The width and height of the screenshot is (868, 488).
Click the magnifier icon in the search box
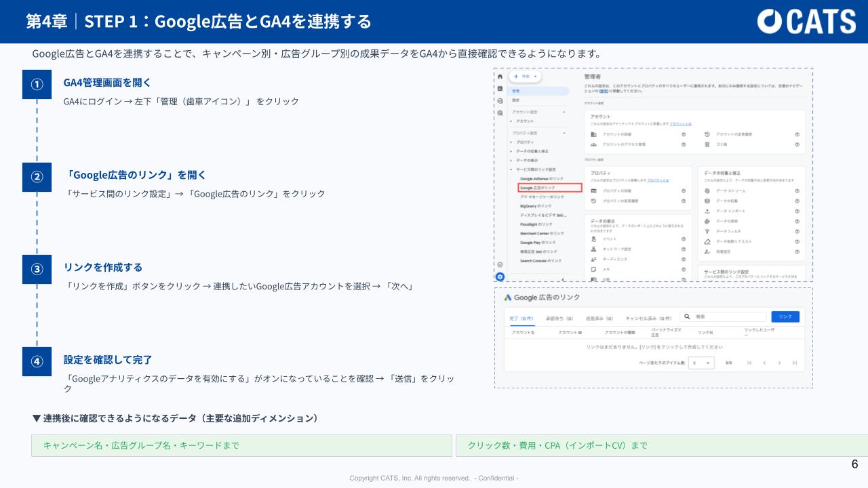[x=687, y=317]
